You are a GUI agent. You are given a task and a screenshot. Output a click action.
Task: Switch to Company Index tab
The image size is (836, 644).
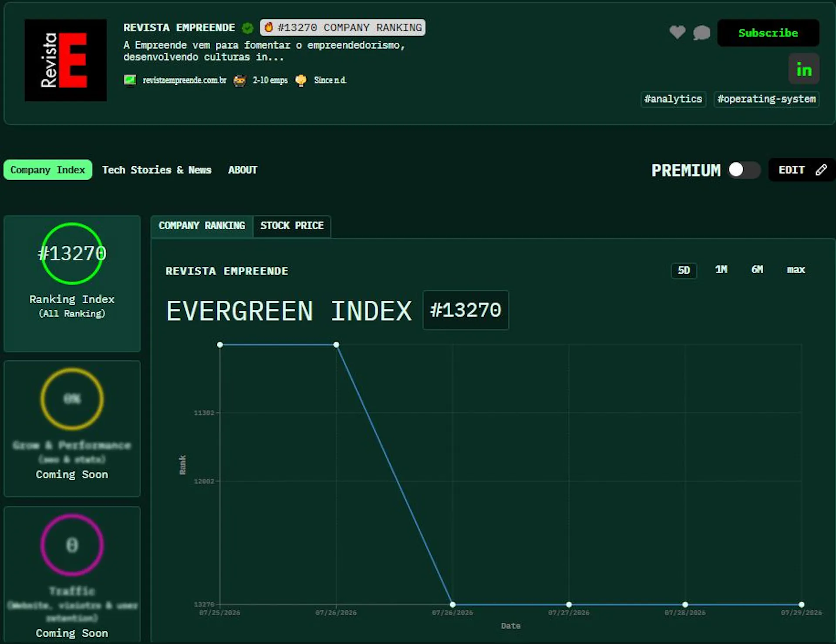(x=48, y=170)
